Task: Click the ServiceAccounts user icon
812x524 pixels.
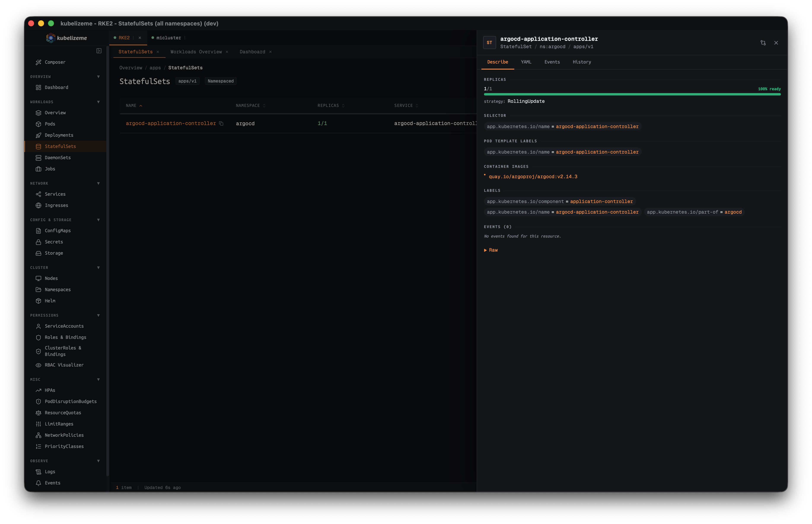Action: pos(38,326)
